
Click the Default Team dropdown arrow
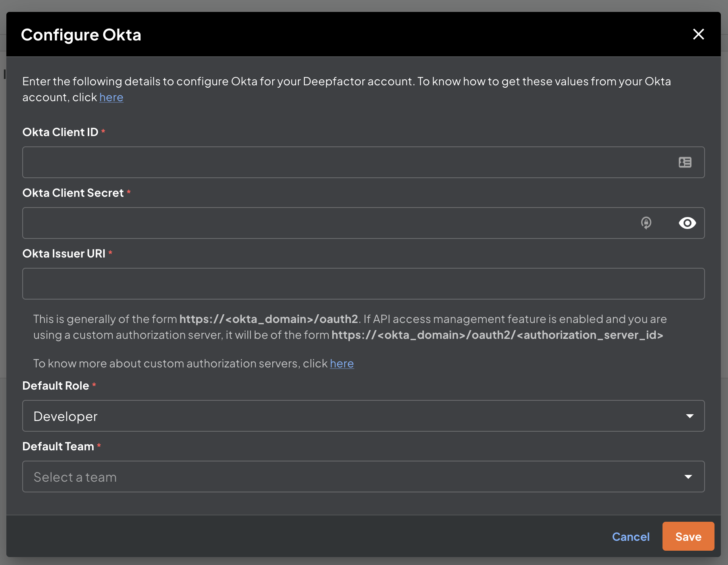click(x=688, y=477)
